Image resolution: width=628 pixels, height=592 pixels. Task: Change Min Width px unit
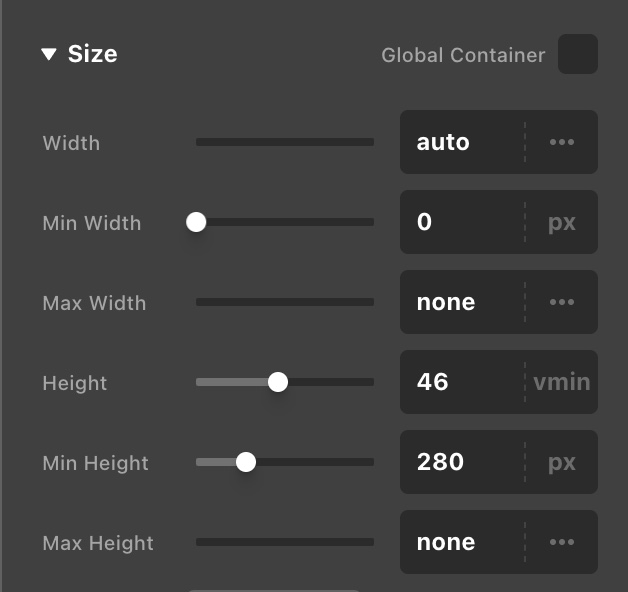tap(562, 222)
